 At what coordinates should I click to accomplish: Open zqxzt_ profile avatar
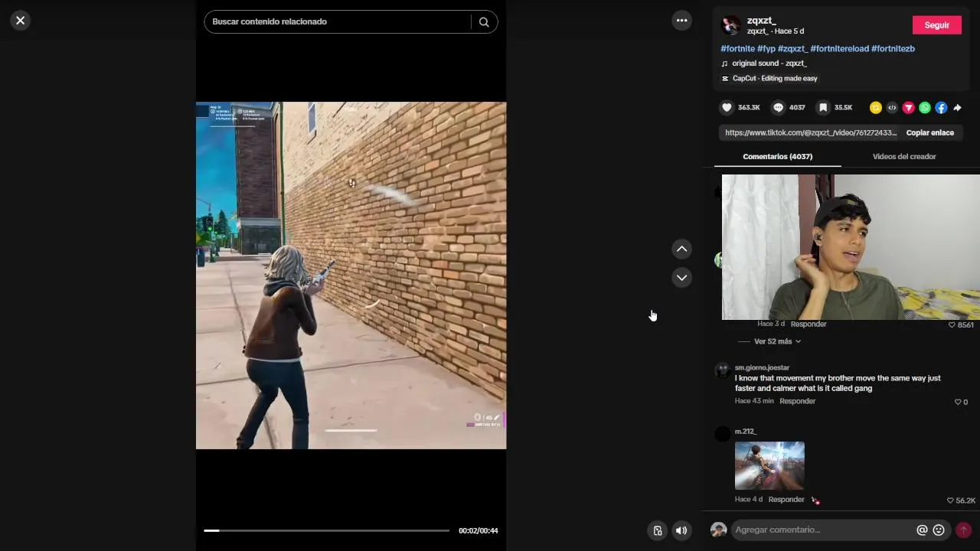pos(731,25)
